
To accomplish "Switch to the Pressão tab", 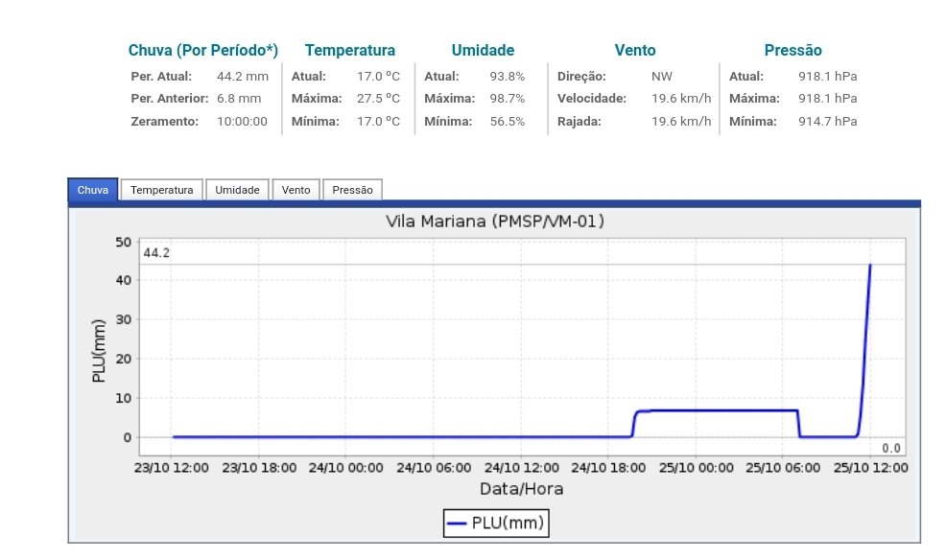I will [x=352, y=190].
